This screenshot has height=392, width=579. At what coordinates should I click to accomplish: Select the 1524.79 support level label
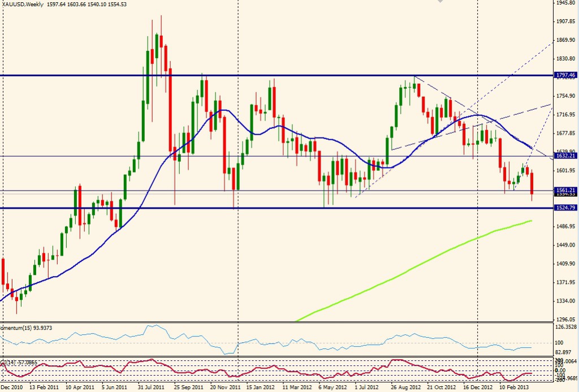tap(565, 208)
